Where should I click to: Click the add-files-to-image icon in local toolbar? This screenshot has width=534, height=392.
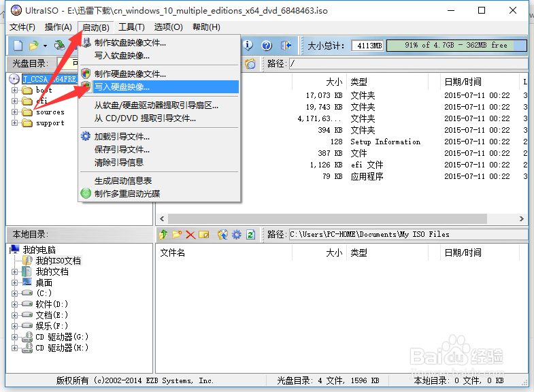click(222, 234)
